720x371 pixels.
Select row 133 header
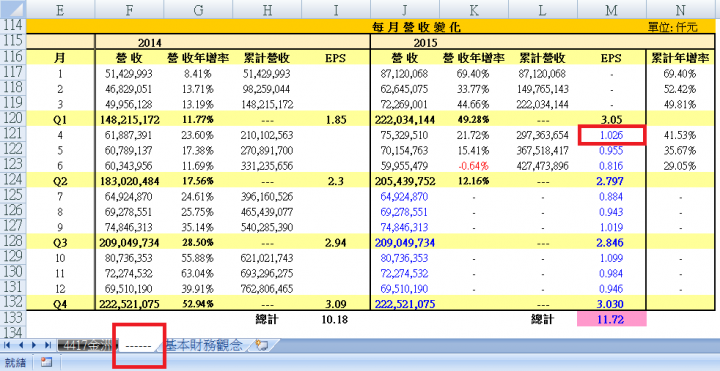pyautogui.click(x=13, y=319)
